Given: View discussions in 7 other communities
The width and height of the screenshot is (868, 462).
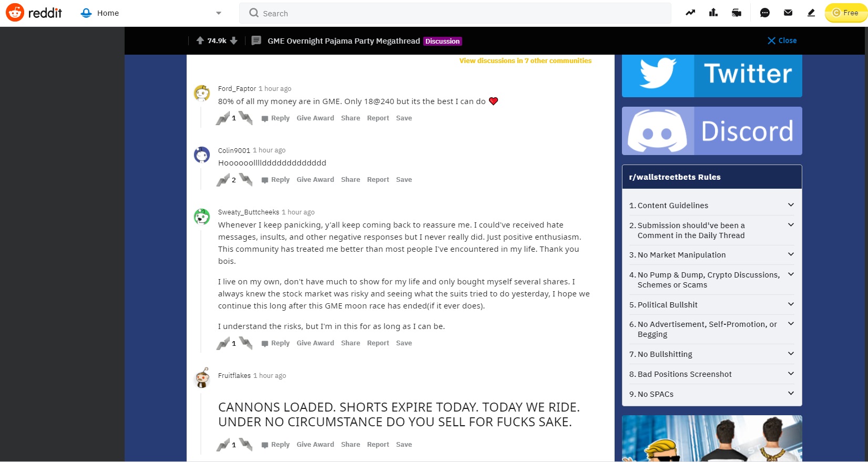Looking at the screenshot, I should (525, 61).
